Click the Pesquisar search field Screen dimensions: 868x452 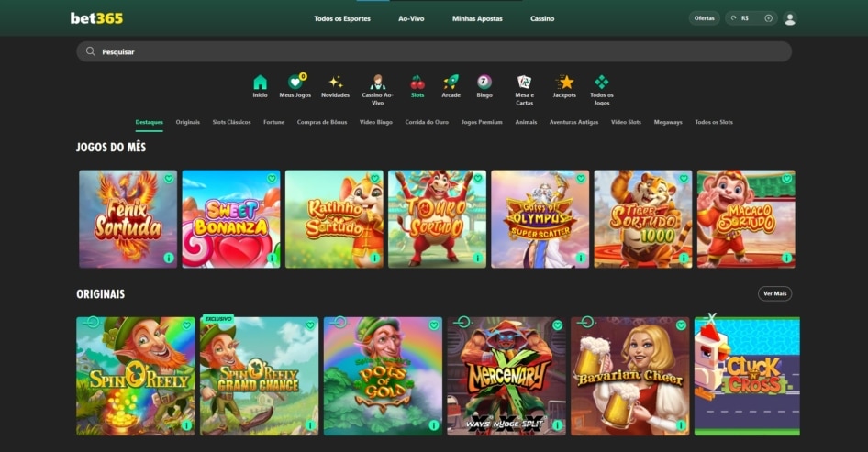coord(434,51)
